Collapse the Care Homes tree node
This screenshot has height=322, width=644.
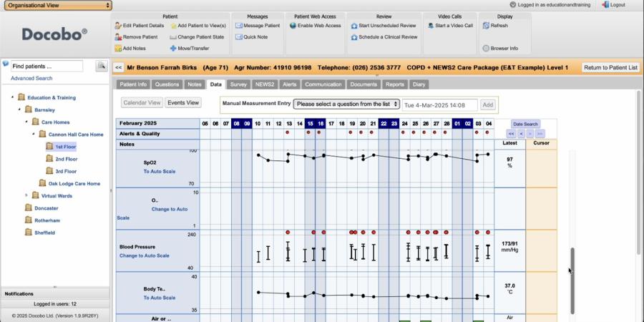[x=26, y=122]
